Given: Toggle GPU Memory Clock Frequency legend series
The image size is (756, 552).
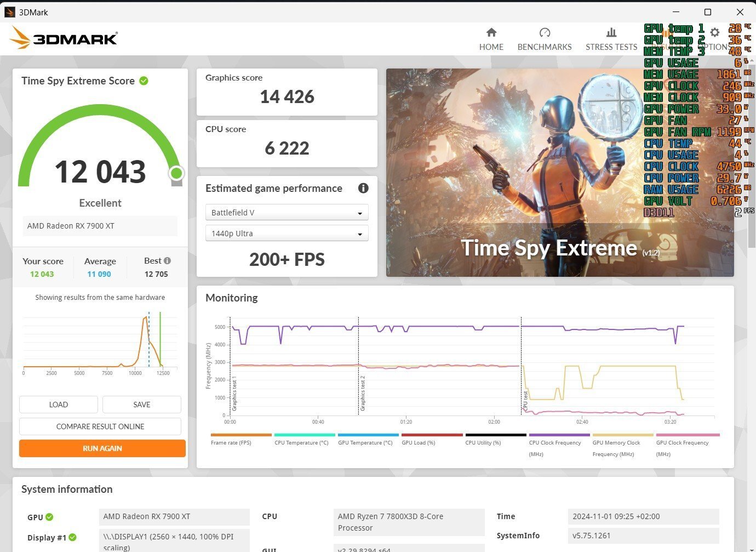Looking at the screenshot, I should click(x=623, y=445).
